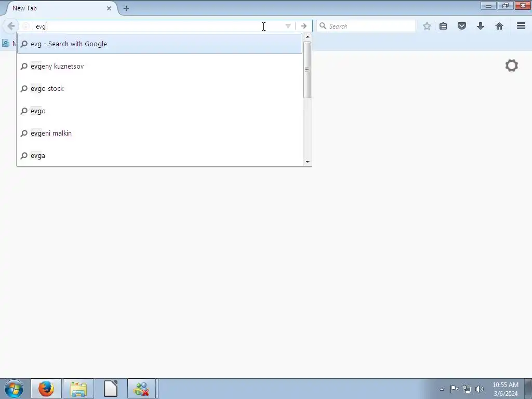This screenshot has height=399, width=532.
Task: Click the Go arrow in address bar
Action: (x=303, y=26)
